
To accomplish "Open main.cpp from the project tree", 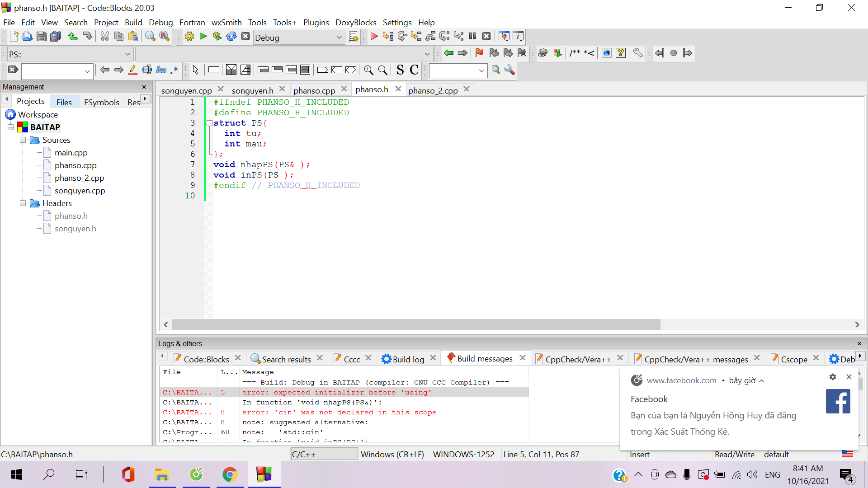I will click(x=71, y=153).
